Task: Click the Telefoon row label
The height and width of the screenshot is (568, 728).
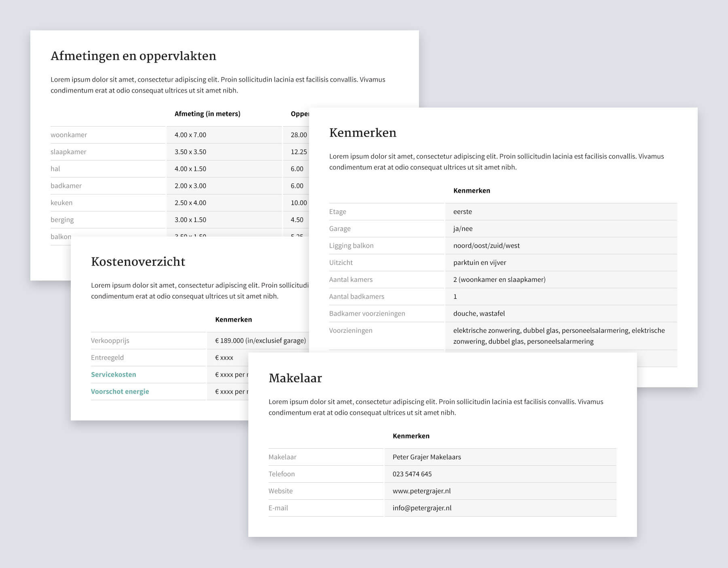Action: click(x=281, y=474)
